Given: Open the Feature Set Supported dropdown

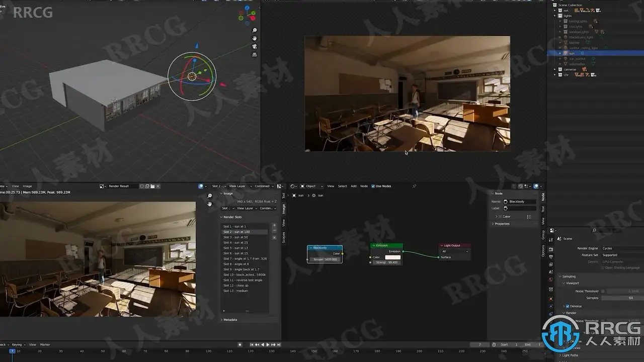Looking at the screenshot, I should point(622,255).
